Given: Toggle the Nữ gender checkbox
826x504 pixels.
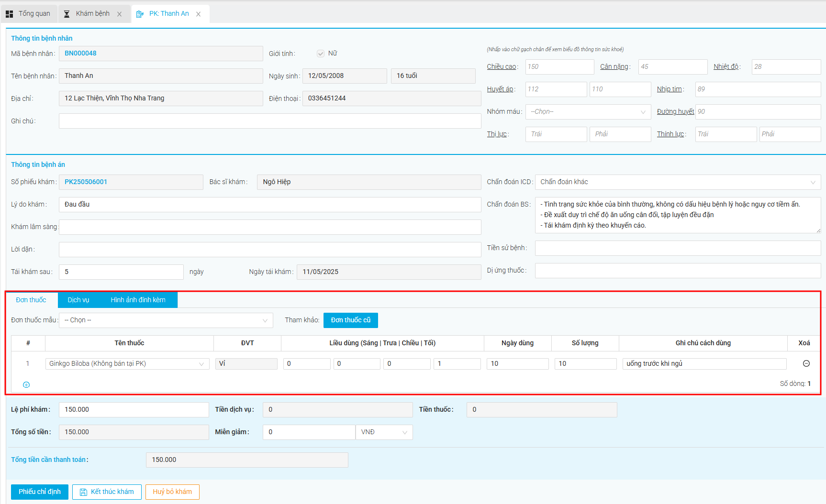Looking at the screenshot, I should click(x=321, y=54).
